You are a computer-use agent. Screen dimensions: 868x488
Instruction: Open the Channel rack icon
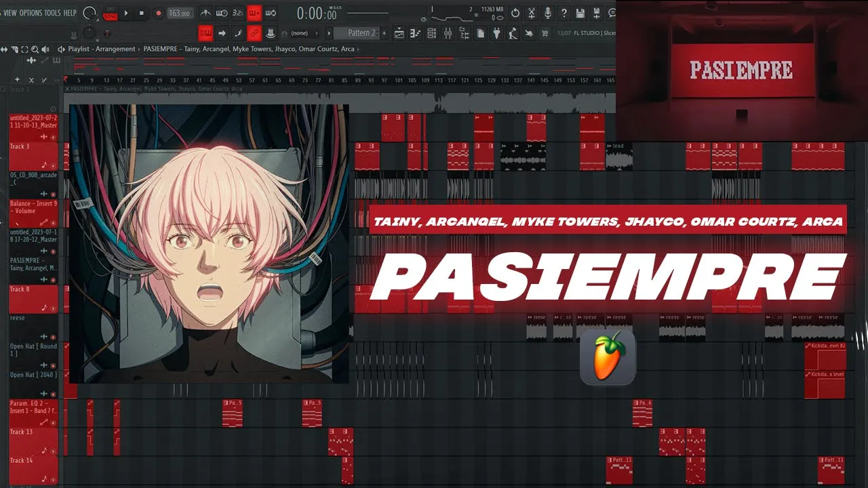[432, 33]
